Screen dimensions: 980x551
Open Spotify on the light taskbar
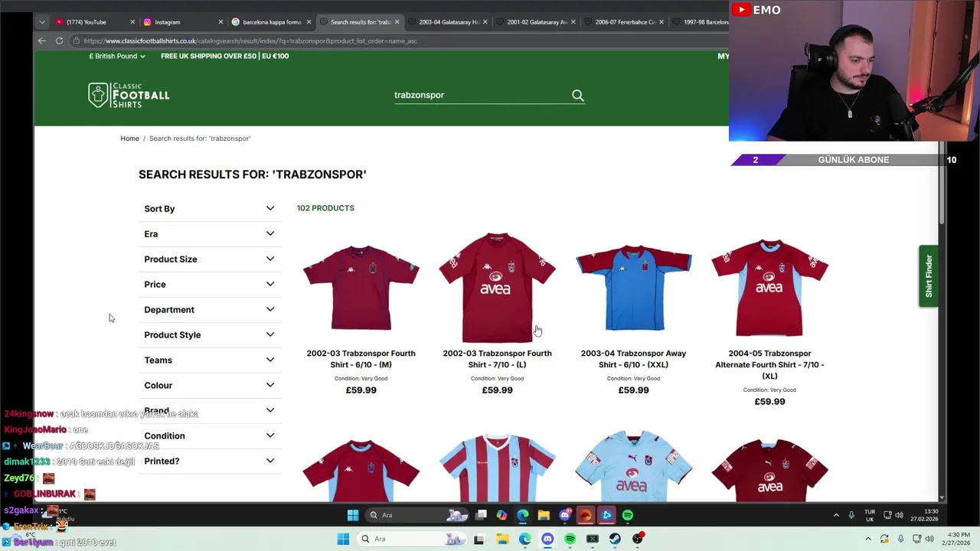pos(570,539)
